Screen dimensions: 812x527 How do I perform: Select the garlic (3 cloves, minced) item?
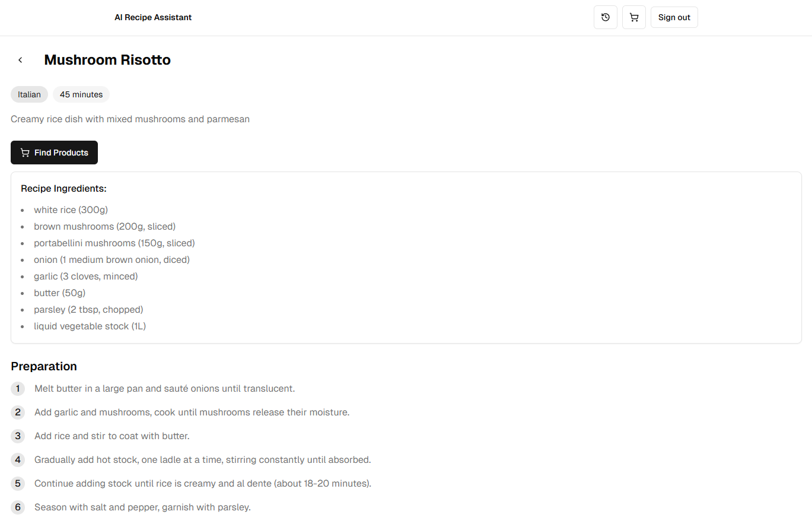(x=85, y=276)
